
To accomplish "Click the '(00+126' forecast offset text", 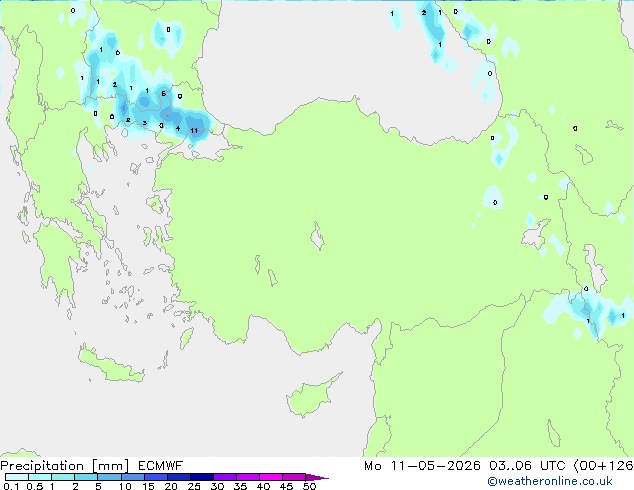I will click(603, 466).
